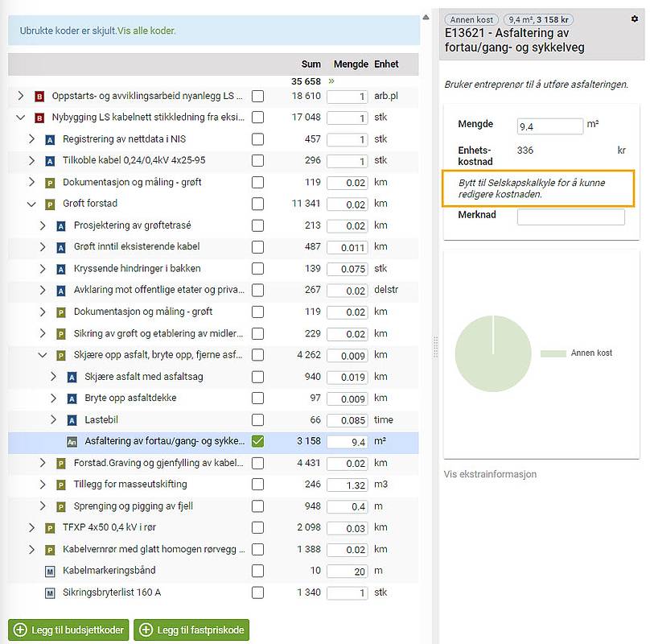
Task: Collapse Skjære opp asfalt, bryte opp branch
Action: [x=43, y=355]
